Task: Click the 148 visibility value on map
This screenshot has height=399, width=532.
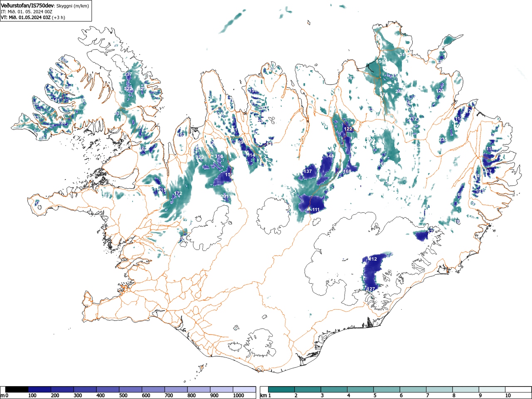Action: (x=330, y=156)
